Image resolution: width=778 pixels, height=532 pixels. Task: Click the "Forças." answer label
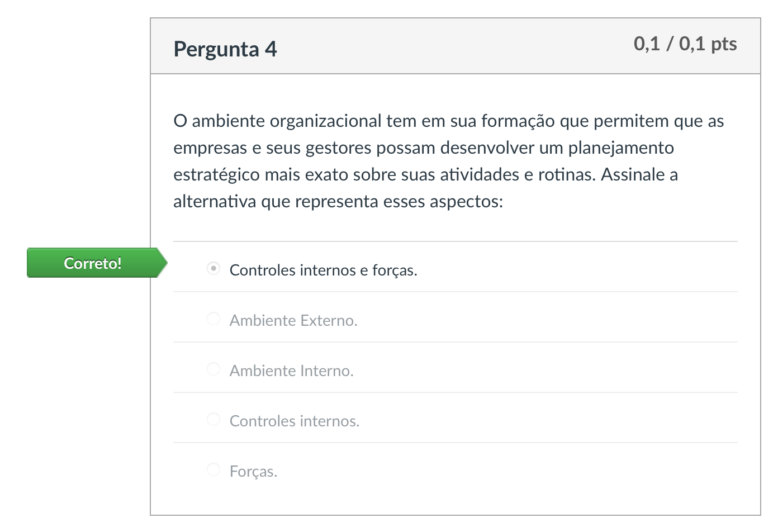(x=253, y=472)
